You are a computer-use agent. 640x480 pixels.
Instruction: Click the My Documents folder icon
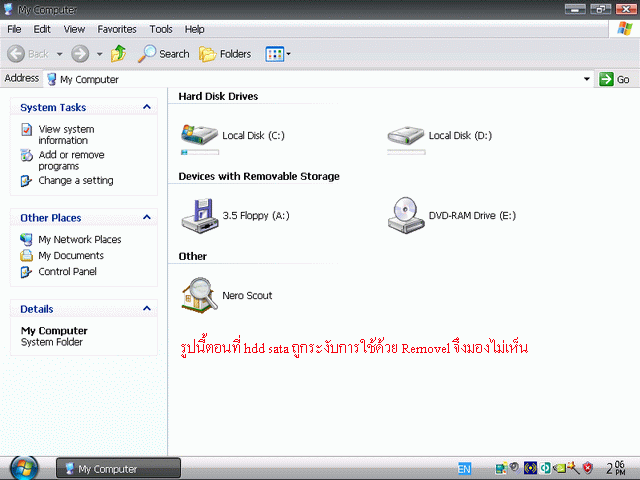(27, 256)
